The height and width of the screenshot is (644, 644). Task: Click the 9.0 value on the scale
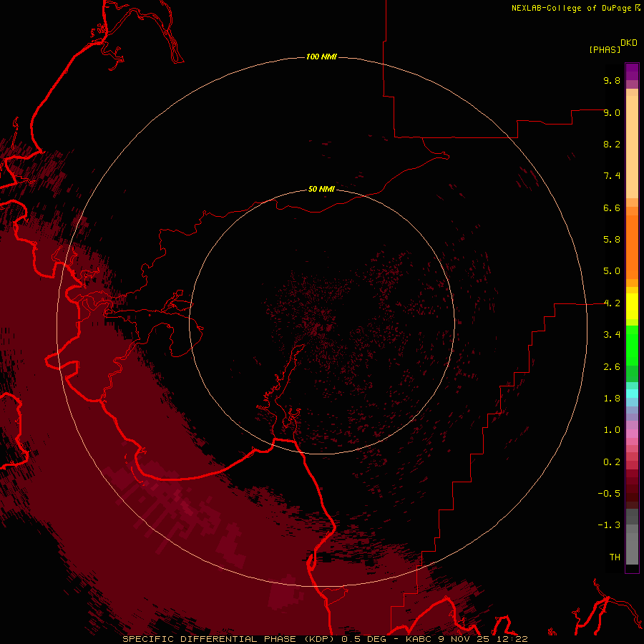[612, 112]
